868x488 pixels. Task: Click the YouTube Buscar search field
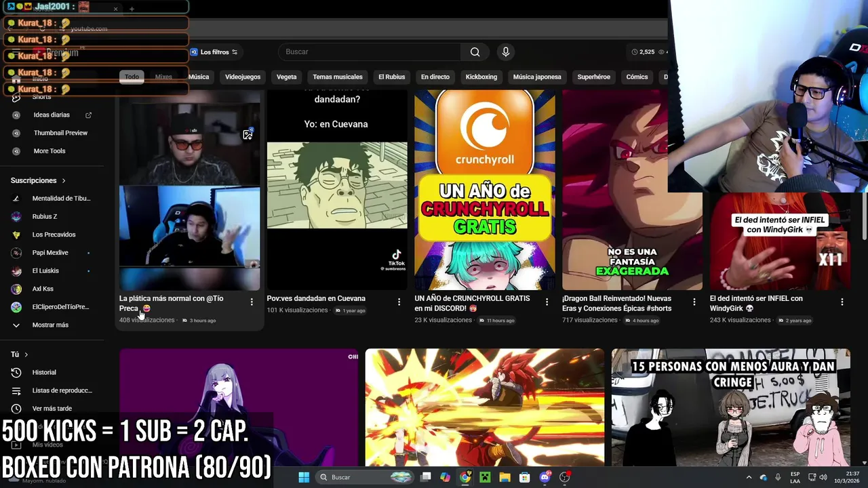[370, 52]
